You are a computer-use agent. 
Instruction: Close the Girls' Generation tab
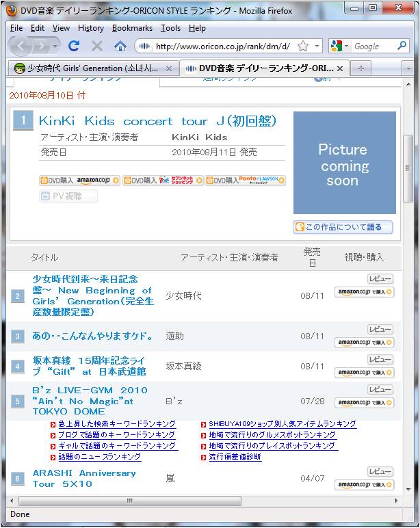coord(169,68)
